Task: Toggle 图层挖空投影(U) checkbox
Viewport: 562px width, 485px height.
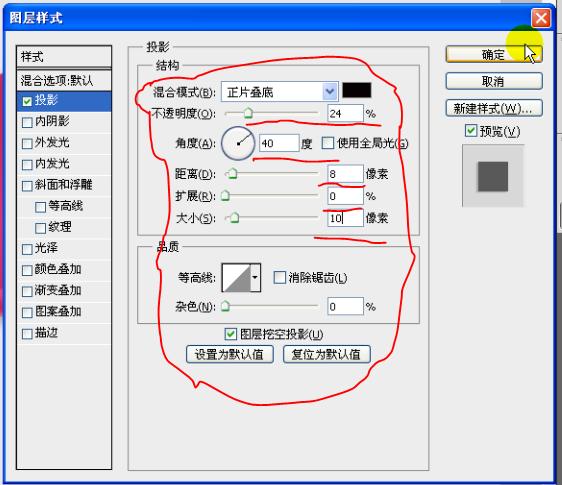Action: [x=230, y=334]
